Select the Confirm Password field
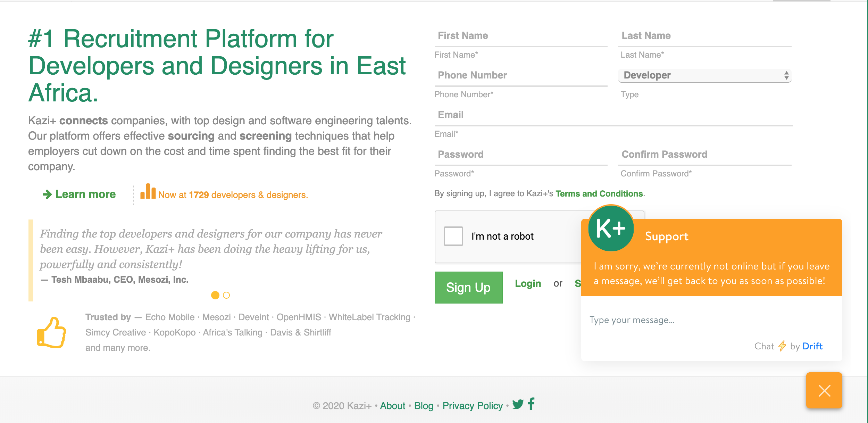This screenshot has width=868, height=423. [705, 155]
